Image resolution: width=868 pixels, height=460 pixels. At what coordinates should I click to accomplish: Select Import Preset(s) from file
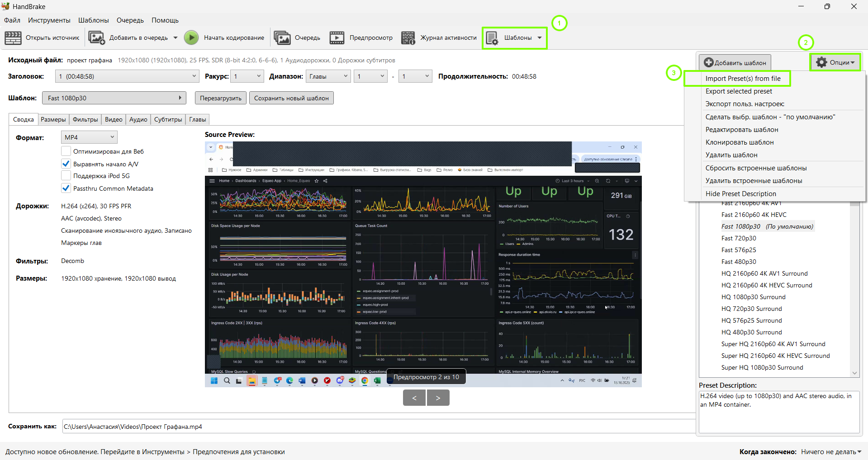coord(743,79)
